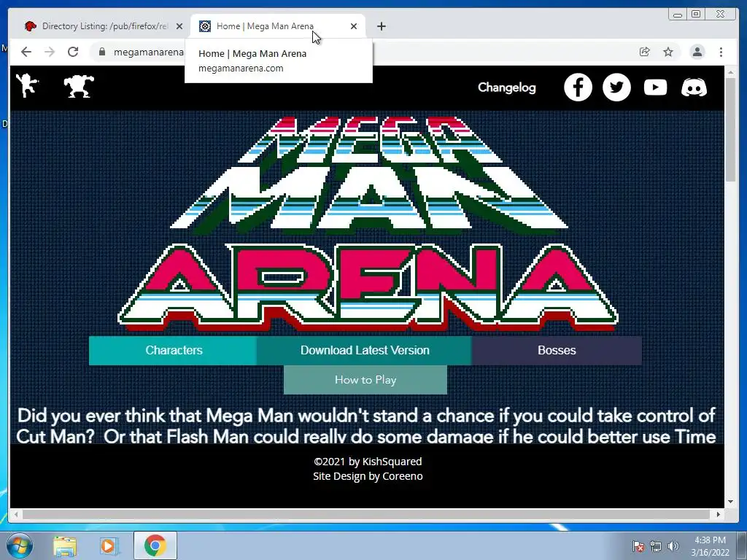Click the share page icon
Image resolution: width=747 pixels, height=560 pixels.
[644, 52]
